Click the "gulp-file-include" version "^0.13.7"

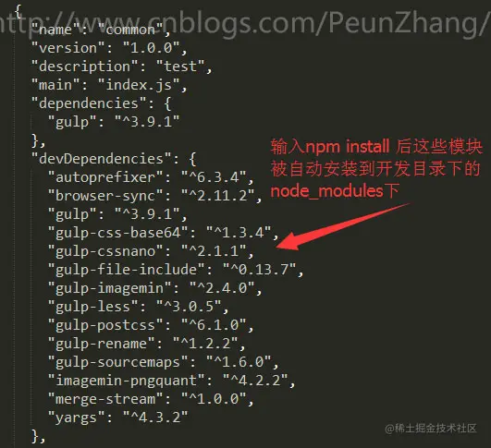click(x=259, y=270)
